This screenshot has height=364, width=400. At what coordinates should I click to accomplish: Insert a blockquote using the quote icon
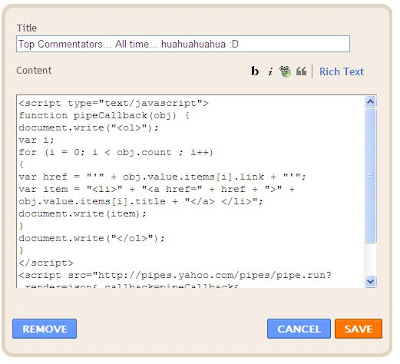(301, 71)
